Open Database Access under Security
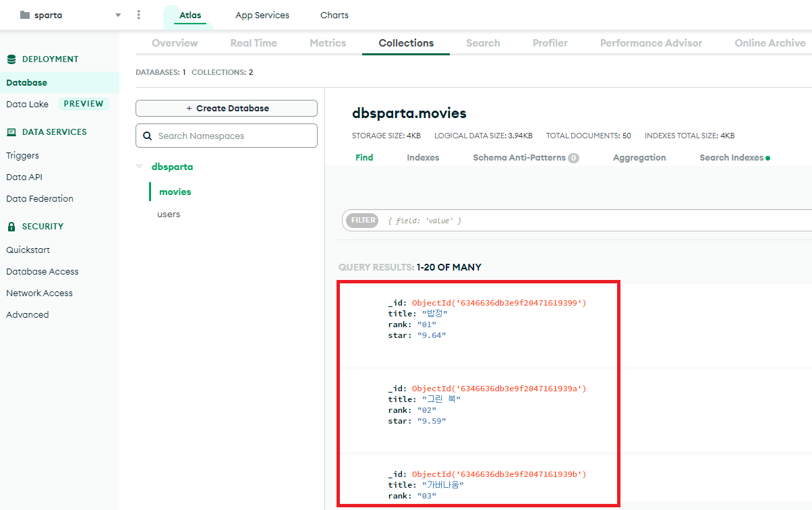Screen dimensions: 812x510 pyautogui.click(x=42, y=271)
